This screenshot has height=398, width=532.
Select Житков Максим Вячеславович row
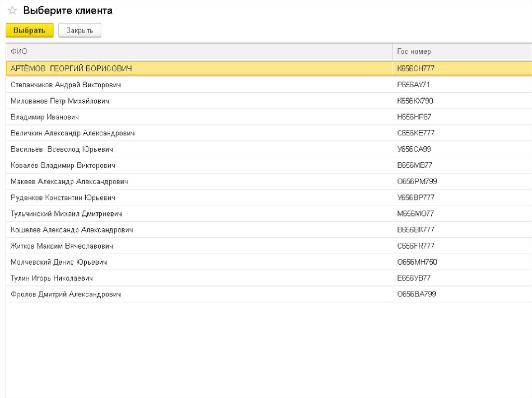click(62, 246)
